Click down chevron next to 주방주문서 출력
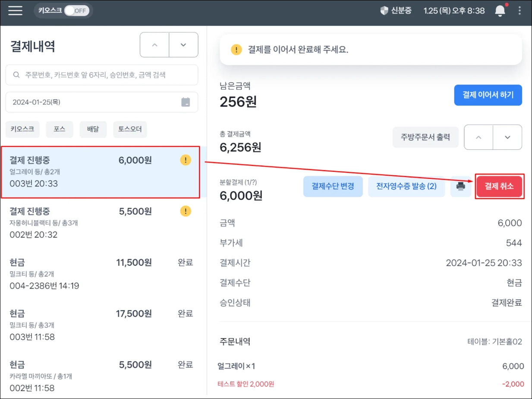 507,137
